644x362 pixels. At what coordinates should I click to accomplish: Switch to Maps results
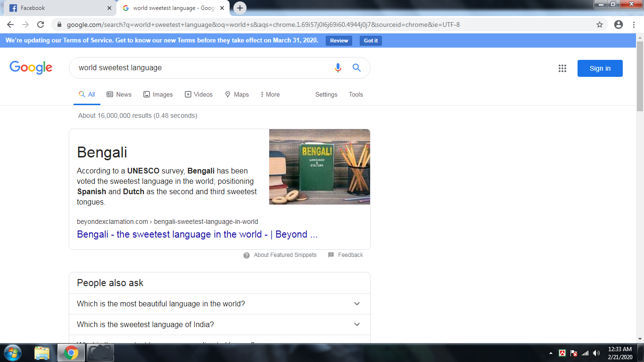click(237, 95)
